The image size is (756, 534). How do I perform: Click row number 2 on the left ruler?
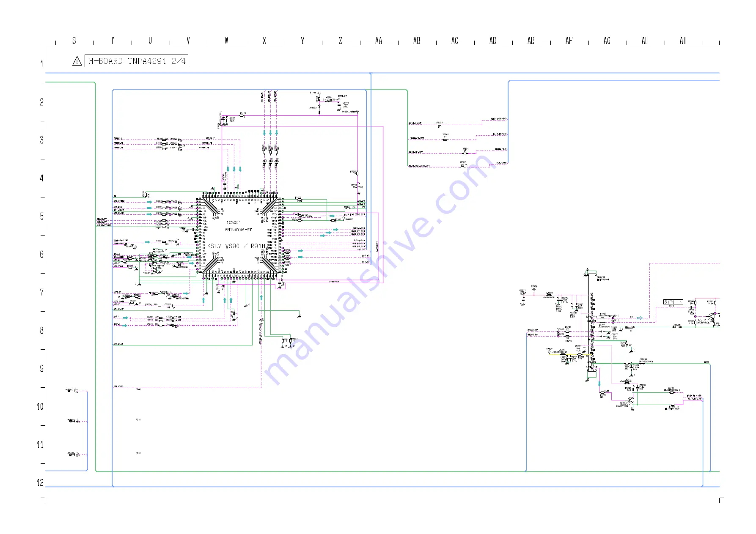pos(41,102)
